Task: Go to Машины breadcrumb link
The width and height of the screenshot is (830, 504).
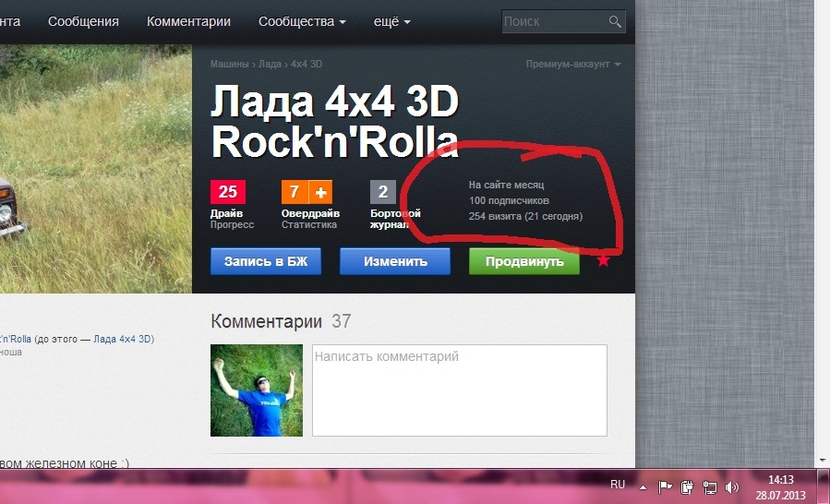Action: 229,64
